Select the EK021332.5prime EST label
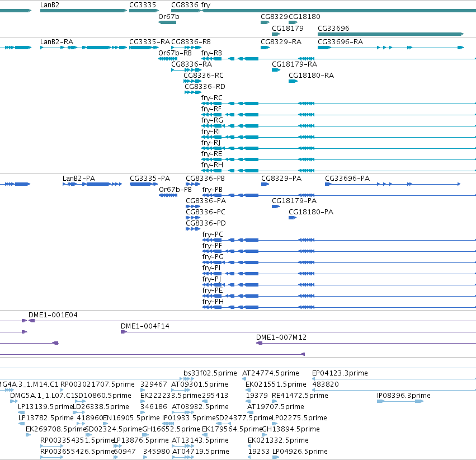This screenshot has height=460, width=476. click(278, 440)
